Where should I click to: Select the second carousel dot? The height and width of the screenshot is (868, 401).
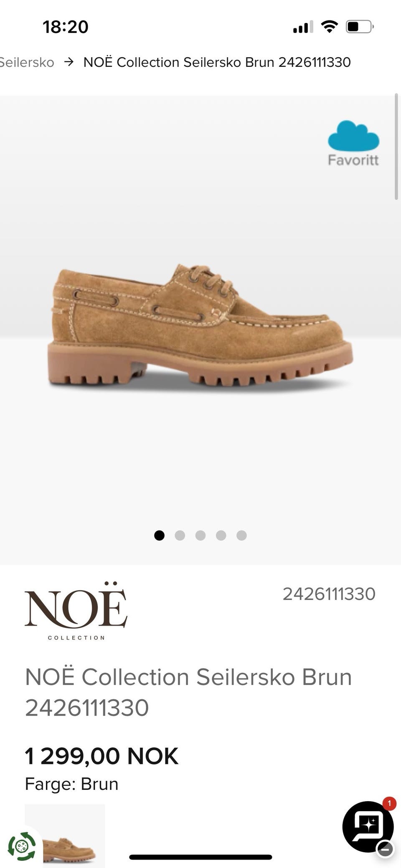click(x=180, y=535)
